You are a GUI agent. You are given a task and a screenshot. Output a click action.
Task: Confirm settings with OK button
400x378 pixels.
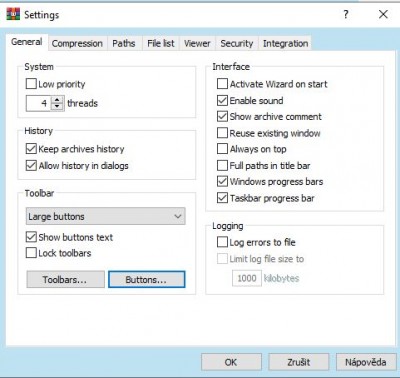click(x=231, y=362)
